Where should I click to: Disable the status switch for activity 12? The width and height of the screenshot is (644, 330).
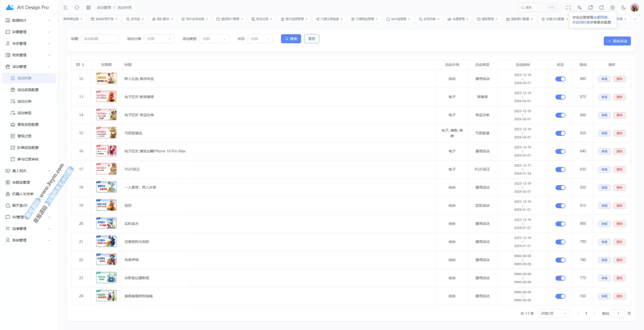[x=560, y=79]
